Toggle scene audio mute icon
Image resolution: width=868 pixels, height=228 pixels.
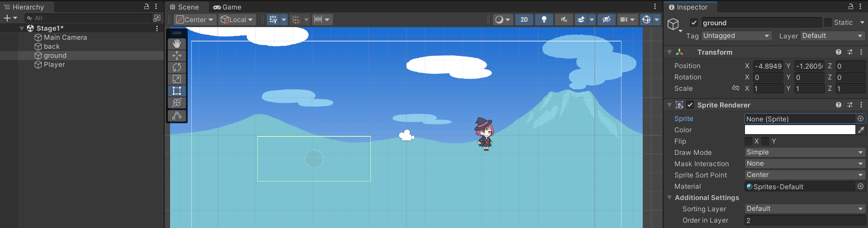click(564, 19)
